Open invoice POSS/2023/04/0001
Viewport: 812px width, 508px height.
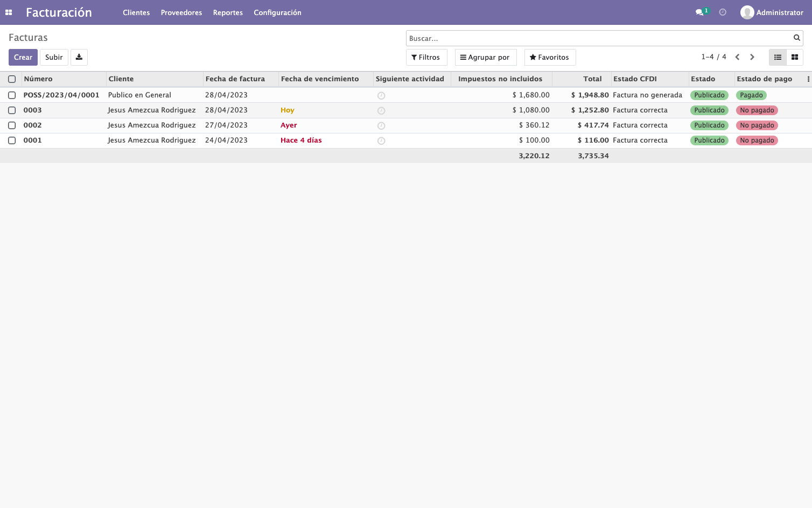point(61,95)
